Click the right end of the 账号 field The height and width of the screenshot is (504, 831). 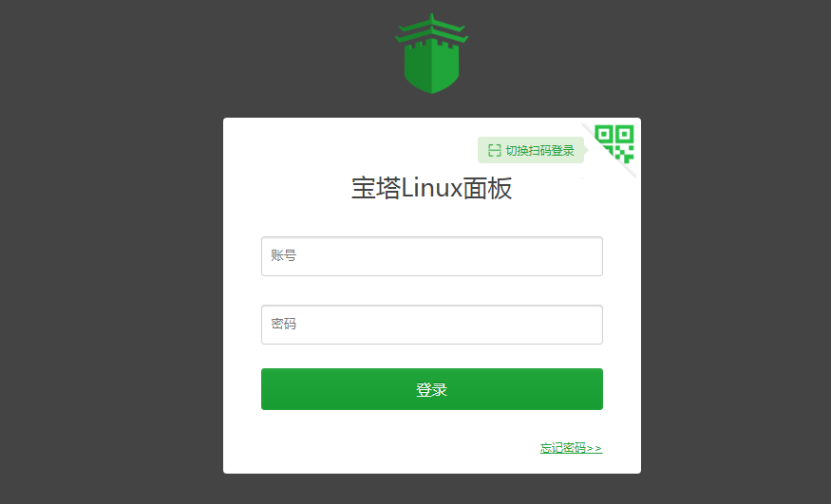[588, 256]
